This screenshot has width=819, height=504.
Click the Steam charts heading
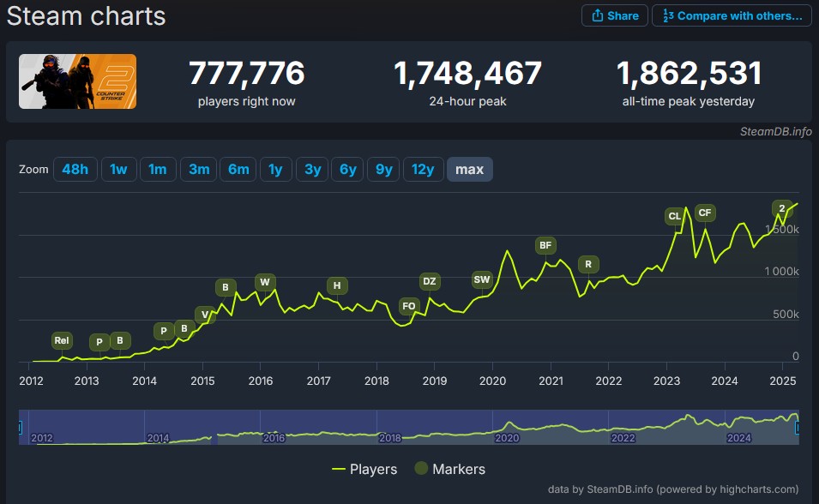[86, 15]
